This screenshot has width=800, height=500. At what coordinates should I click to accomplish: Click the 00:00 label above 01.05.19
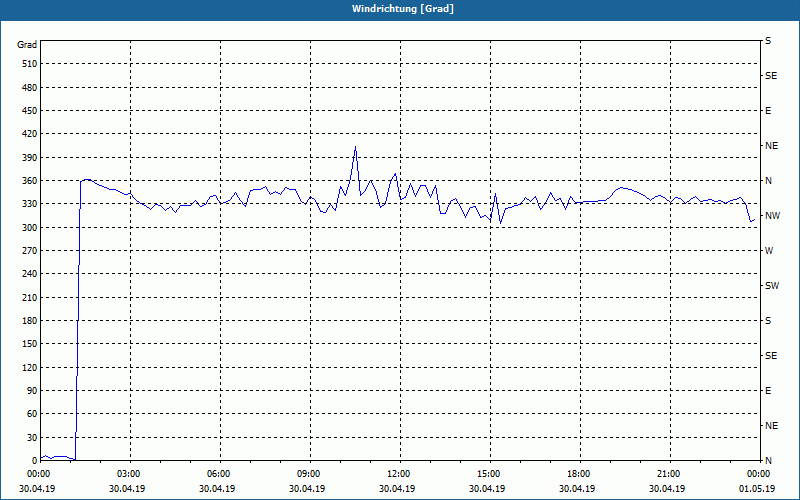pyautogui.click(x=758, y=474)
